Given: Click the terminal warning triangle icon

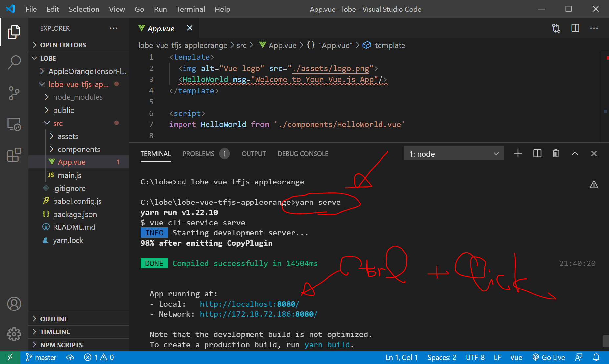Looking at the screenshot, I should [x=594, y=185].
